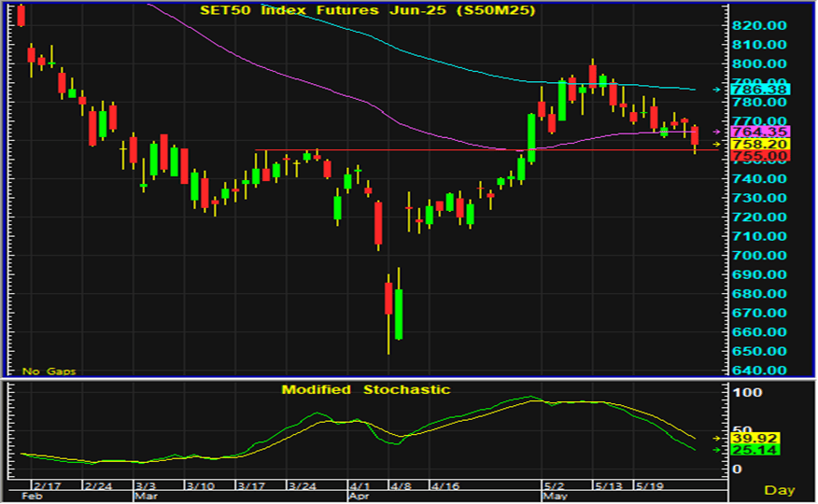The image size is (818, 504).
Task: Click the 3/17 date marker
Action: pos(250,486)
